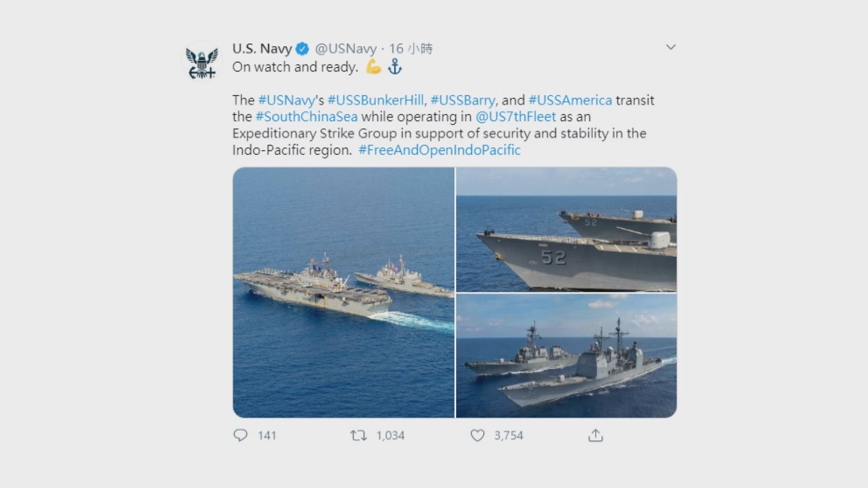Open the #USSBunkerHill hashtag link

(x=378, y=100)
